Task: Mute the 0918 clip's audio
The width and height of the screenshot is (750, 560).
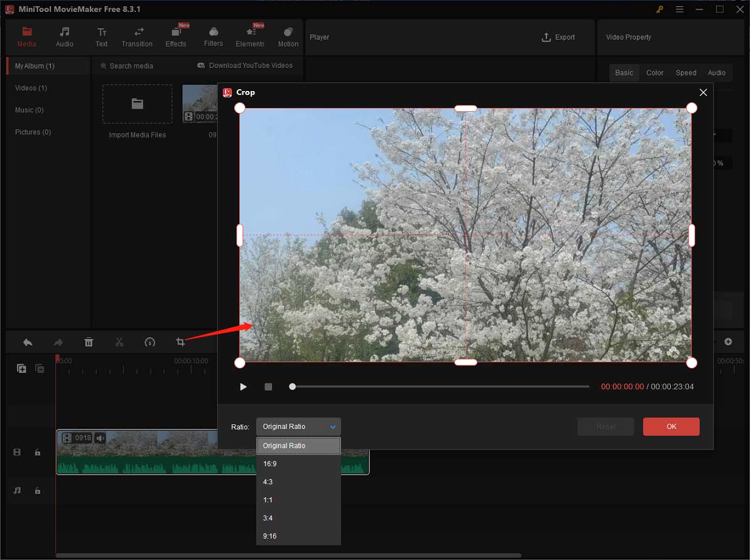Action: 101,438
